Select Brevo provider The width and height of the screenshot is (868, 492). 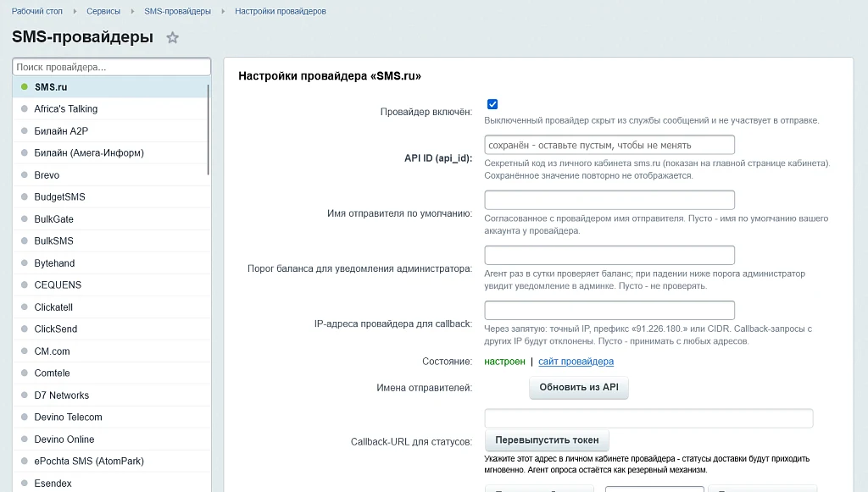coord(109,174)
